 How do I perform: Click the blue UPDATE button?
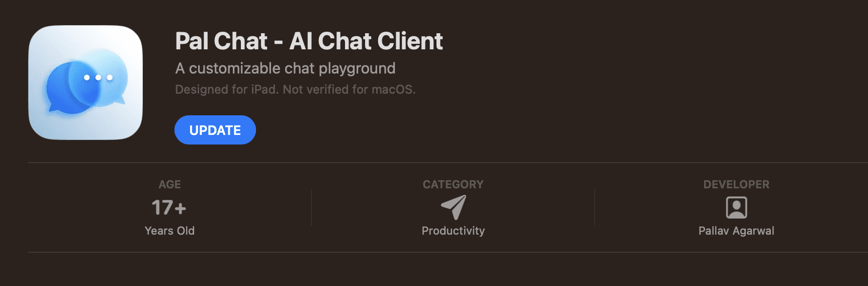pos(215,130)
